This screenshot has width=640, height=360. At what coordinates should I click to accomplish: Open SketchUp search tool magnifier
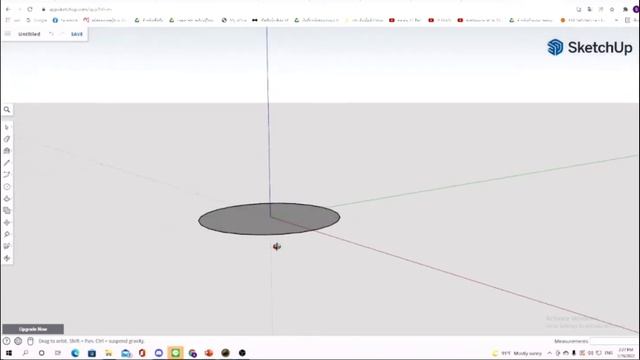click(7, 109)
